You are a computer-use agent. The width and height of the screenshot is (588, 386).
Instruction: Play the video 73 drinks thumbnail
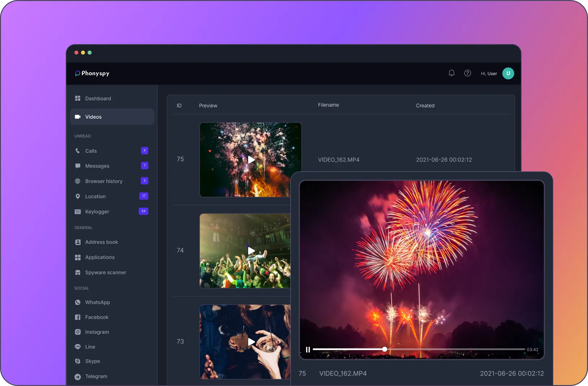click(251, 342)
